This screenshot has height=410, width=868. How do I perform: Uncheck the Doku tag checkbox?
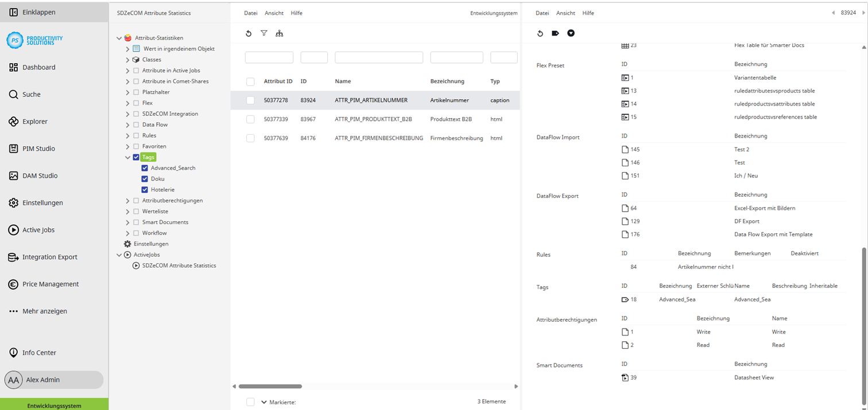[145, 178]
